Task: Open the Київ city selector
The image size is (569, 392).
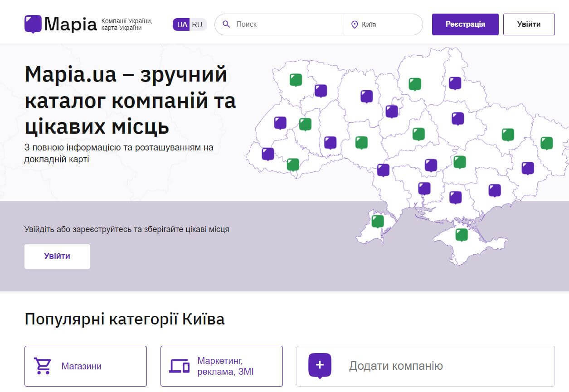Action: (384, 24)
